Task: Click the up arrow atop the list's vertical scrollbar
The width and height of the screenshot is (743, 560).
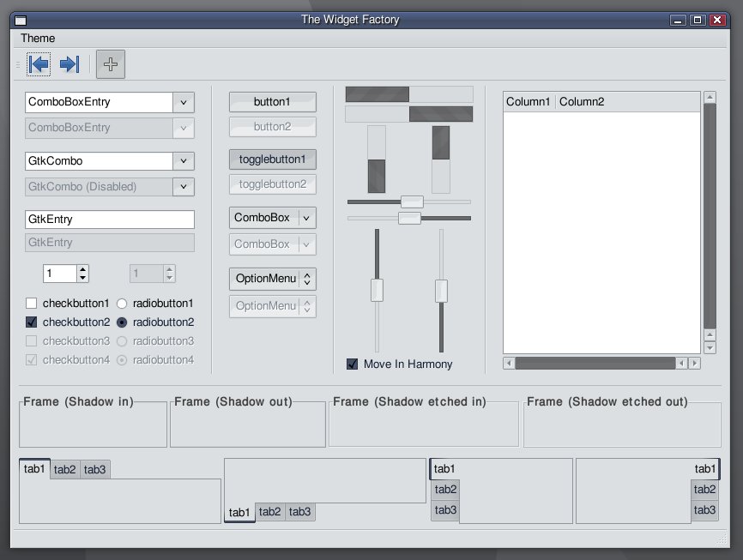Action: 710,98
